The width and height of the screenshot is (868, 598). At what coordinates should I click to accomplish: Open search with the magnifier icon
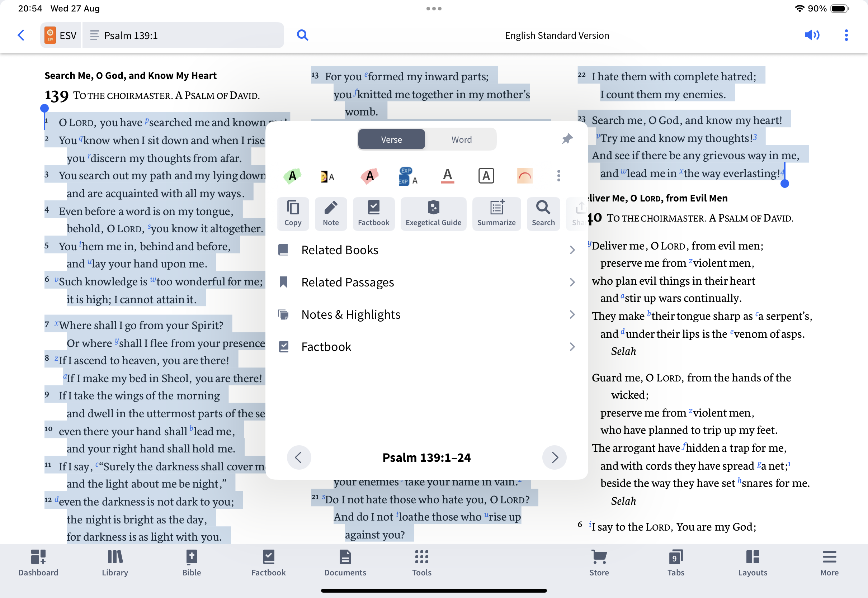coord(302,35)
